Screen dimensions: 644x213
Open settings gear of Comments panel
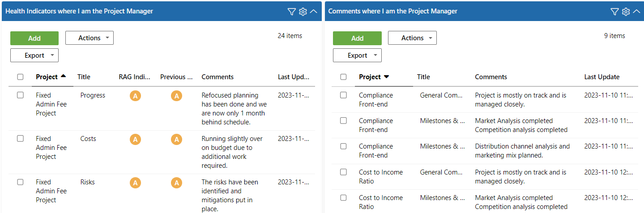(626, 12)
